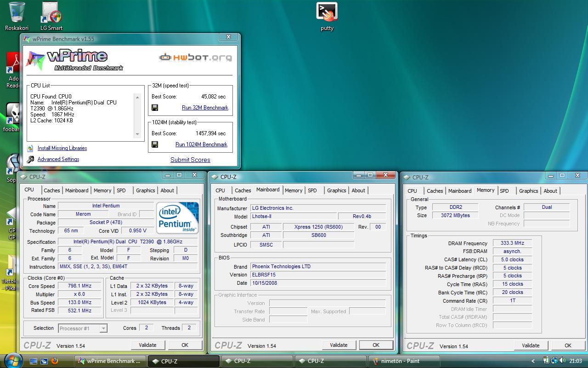The height and width of the screenshot is (368, 588).
Task: Open Mainboard tab in CPU-Z CPU window
Action: [77, 190]
